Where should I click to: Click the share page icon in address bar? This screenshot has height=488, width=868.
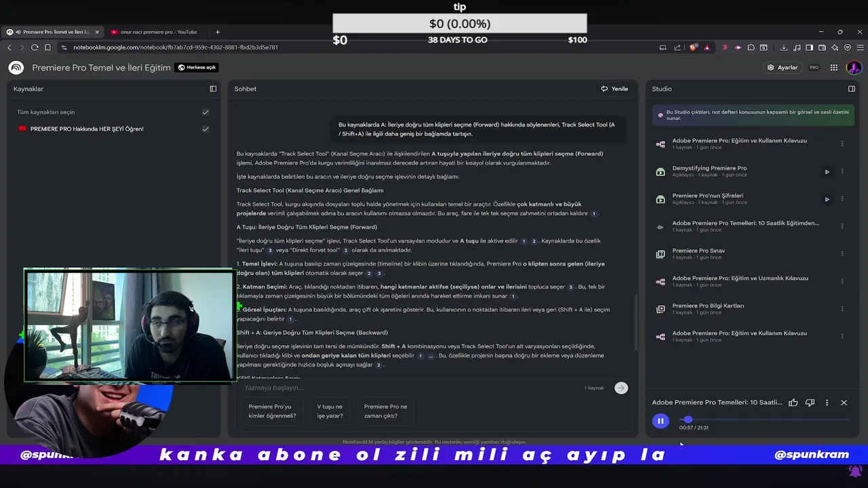pyautogui.click(x=677, y=47)
